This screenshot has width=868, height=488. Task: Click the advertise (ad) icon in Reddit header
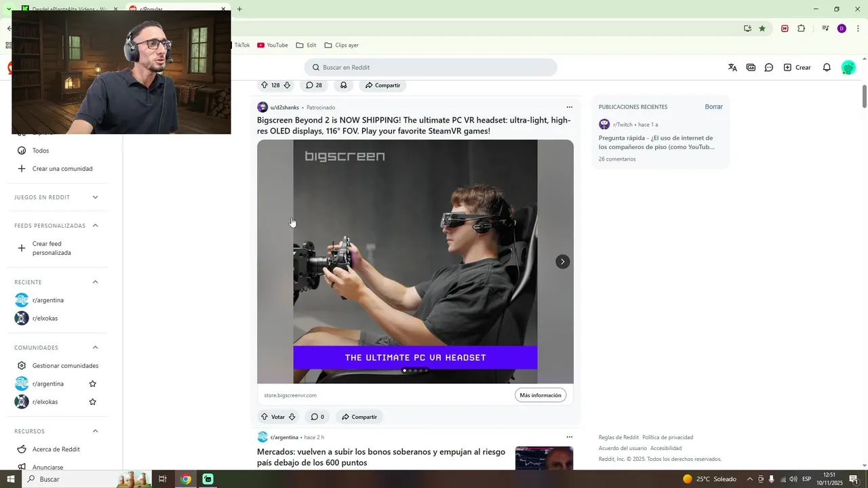point(751,68)
